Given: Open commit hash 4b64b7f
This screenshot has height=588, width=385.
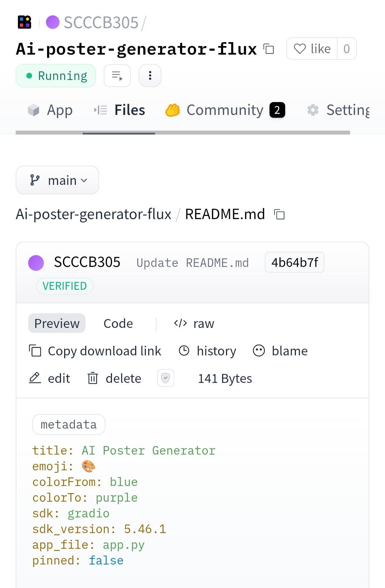Looking at the screenshot, I should point(294,262).
